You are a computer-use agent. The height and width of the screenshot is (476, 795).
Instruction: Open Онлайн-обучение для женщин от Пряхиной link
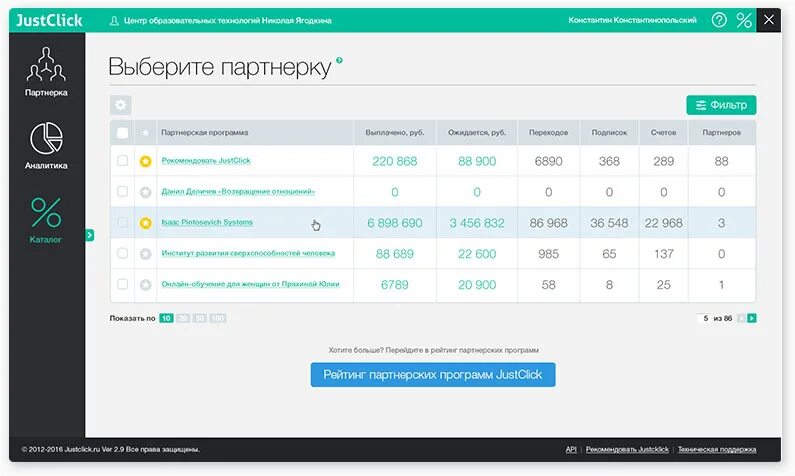[250, 284]
